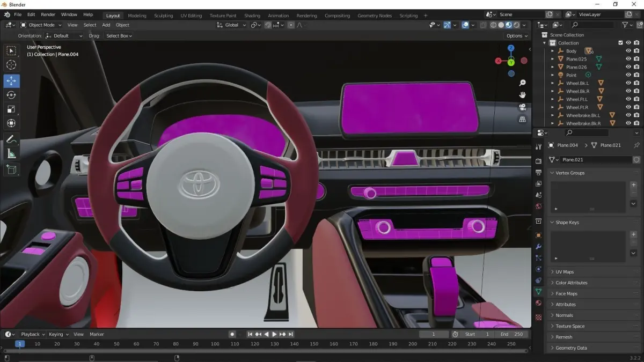Jump to the last frame of the timeline
The width and height of the screenshot is (644, 362).
pos(291,334)
